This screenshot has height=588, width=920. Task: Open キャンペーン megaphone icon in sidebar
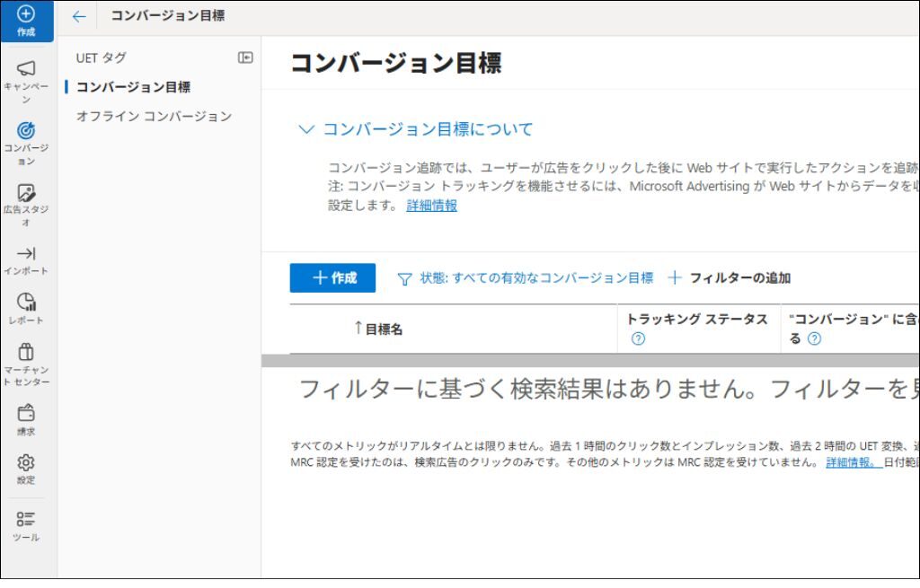coord(26,68)
